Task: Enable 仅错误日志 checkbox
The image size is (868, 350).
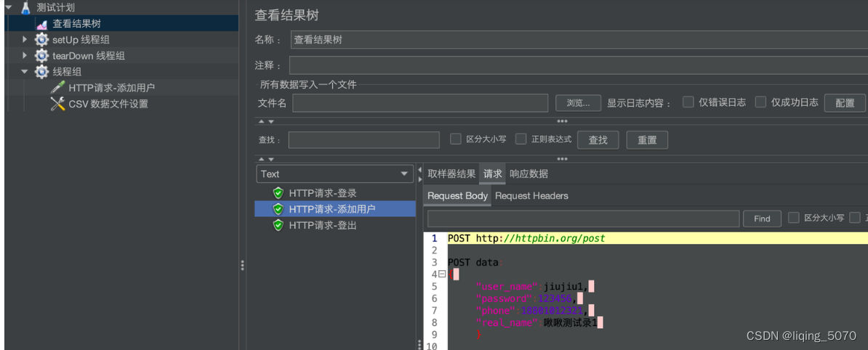Action: pyautogui.click(x=688, y=102)
